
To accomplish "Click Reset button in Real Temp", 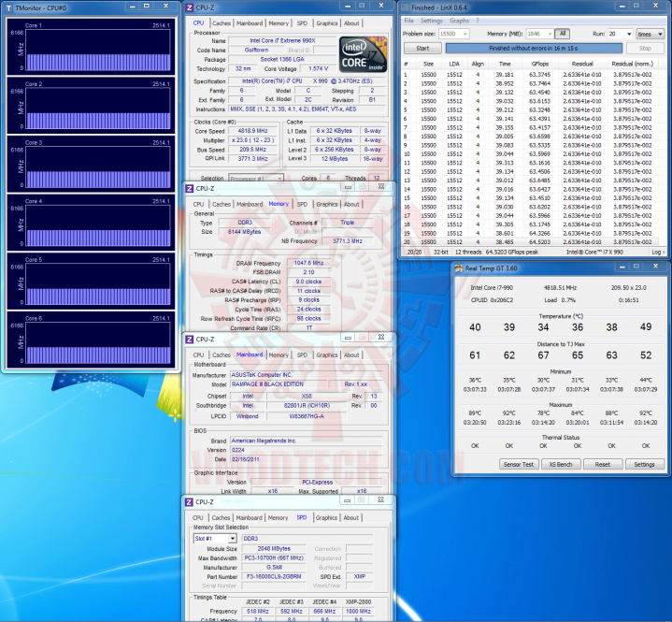I will tap(603, 464).
